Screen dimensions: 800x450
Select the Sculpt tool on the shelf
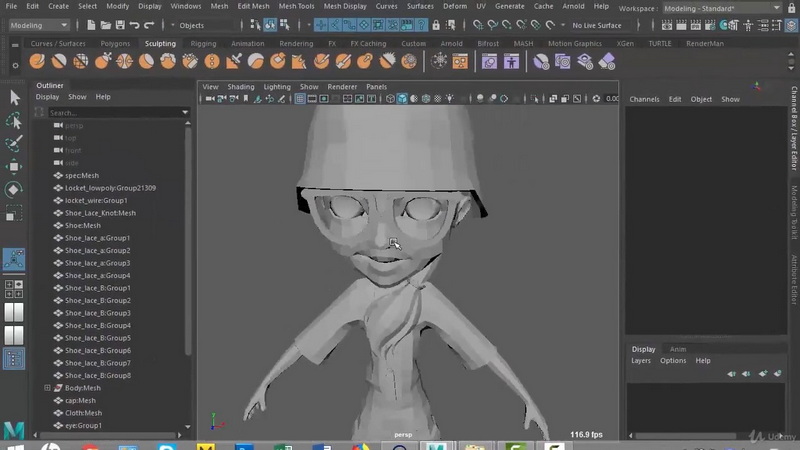click(x=37, y=62)
